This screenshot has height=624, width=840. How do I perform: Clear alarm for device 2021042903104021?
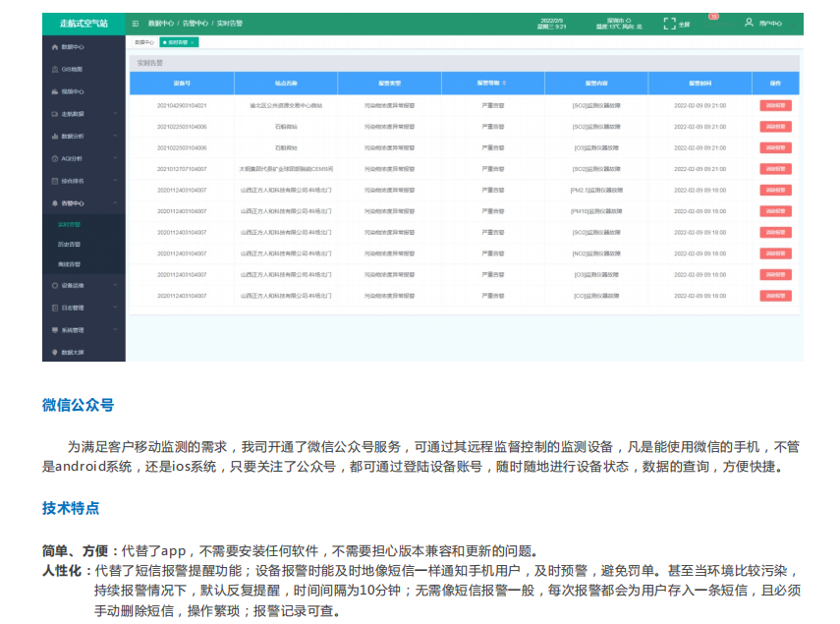tap(775, 105)
